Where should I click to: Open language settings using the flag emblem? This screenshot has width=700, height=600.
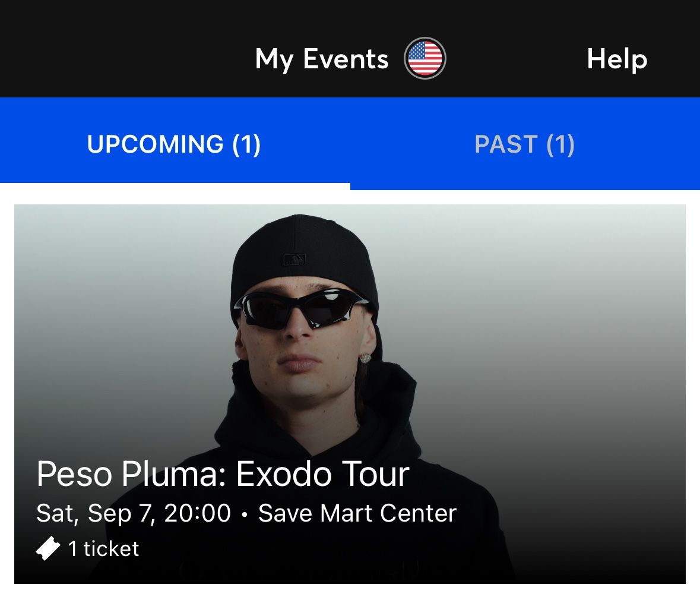click(x=424, y=58)
